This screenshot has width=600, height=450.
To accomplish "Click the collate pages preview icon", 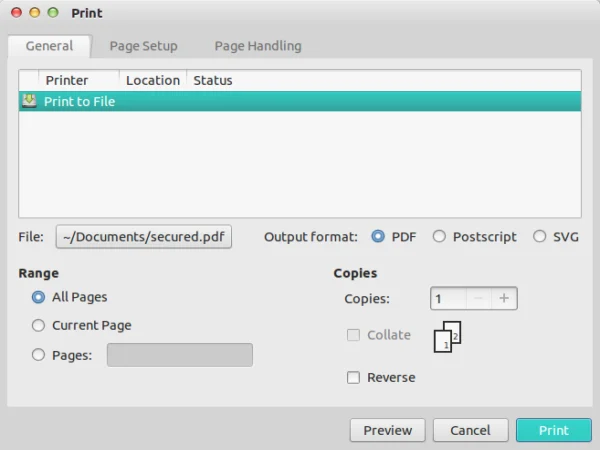I will tap(447, 337).
